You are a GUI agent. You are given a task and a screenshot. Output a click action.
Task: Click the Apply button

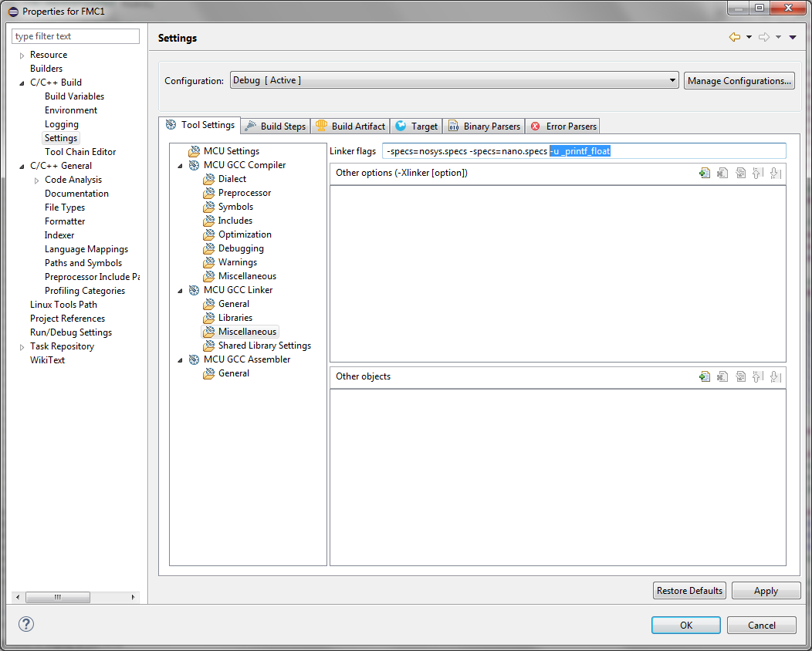[766, 591]
